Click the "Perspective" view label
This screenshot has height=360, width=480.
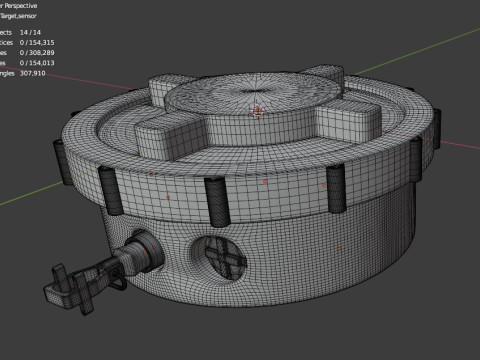[x=21, y=6]
